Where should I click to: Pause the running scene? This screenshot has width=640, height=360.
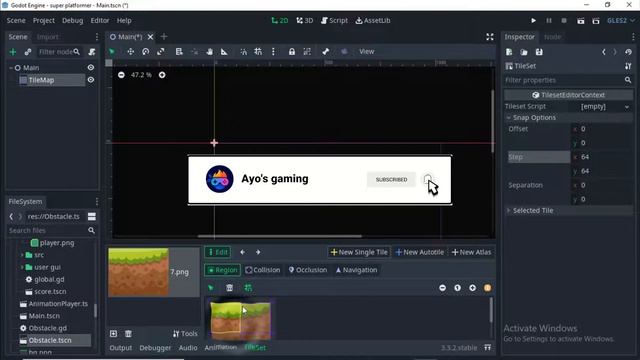click(x=549, y=20)
